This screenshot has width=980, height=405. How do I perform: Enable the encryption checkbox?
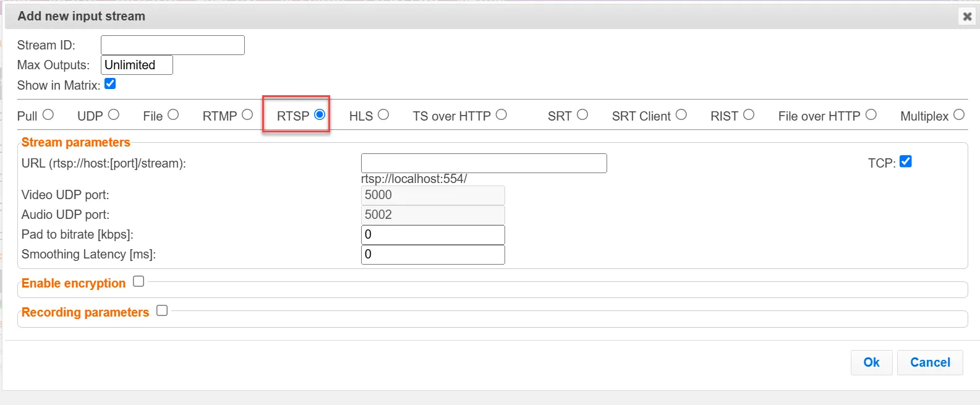pos(138,281)
